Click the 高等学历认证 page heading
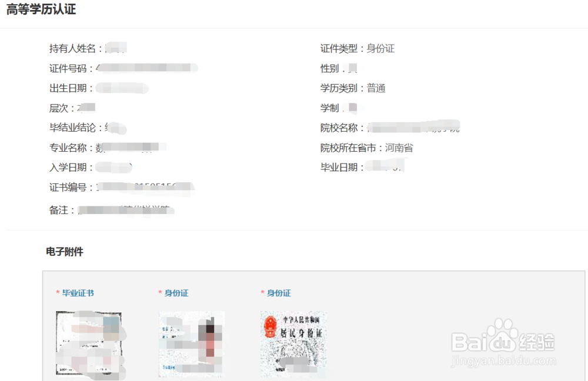Image resolution: width=588 pixels, height=381 pixels. [41, 9]
